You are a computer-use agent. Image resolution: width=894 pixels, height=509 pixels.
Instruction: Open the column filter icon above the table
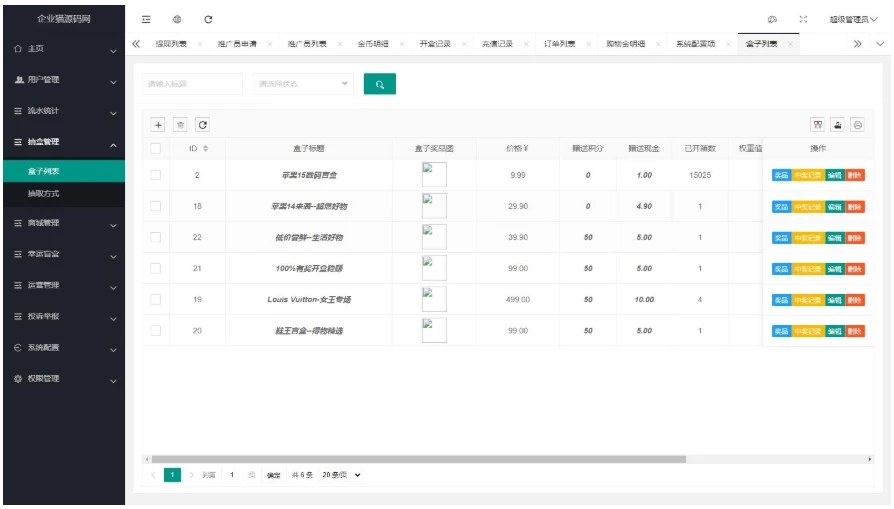pos(818,125)
